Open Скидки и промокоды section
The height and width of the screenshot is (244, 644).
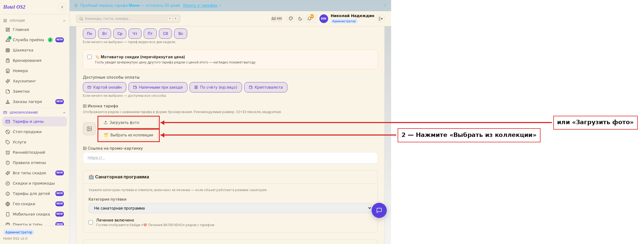pyautogui.click(x=34, y=183)
